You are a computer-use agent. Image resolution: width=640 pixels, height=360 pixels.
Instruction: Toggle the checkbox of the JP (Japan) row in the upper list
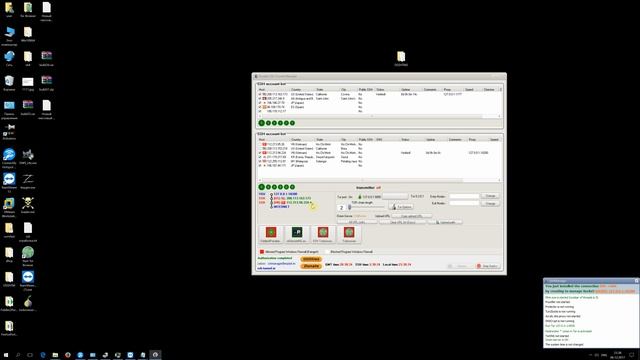[260, 103]
